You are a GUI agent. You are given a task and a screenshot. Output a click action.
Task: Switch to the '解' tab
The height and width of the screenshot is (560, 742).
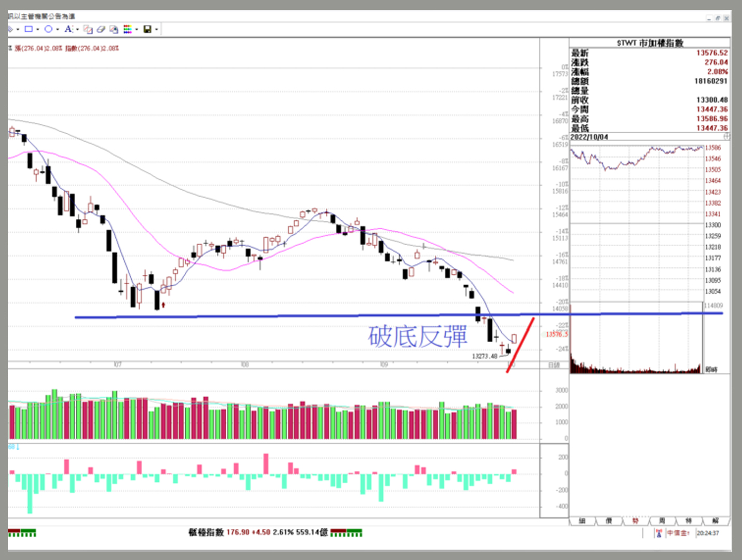tap(716, 521)
